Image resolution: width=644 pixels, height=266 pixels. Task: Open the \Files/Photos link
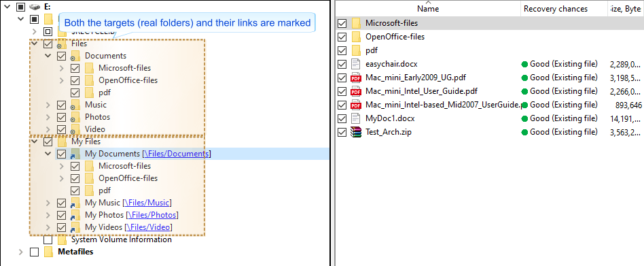[152, 215]
